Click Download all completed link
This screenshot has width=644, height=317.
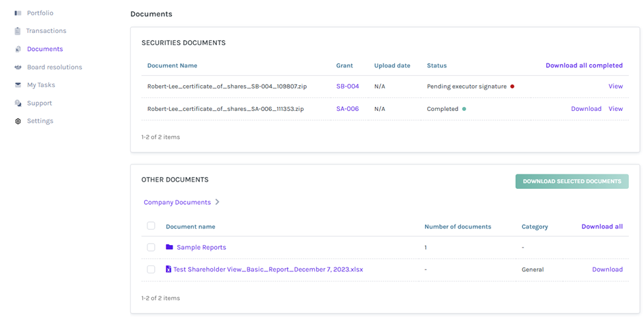point(584,65)
